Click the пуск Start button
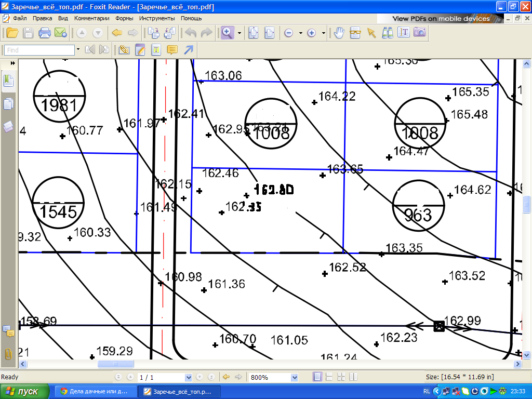Screen dimensions: 532x399 [x=24, y=391]
